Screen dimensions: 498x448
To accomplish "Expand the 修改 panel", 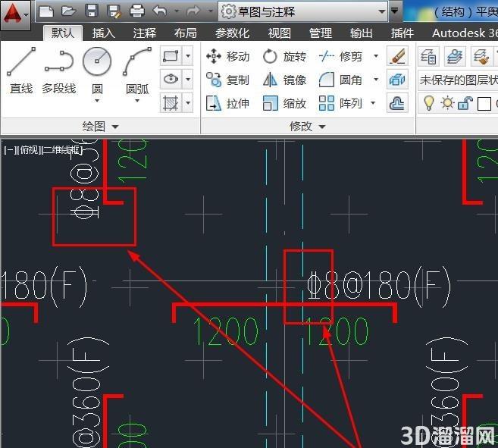I will pos(308,127).
